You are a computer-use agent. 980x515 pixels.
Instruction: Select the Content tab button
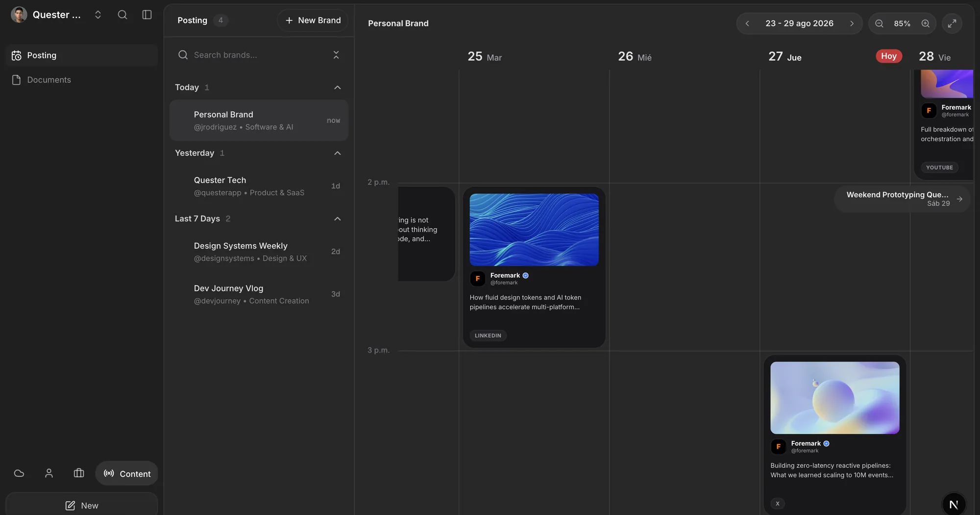127,473
